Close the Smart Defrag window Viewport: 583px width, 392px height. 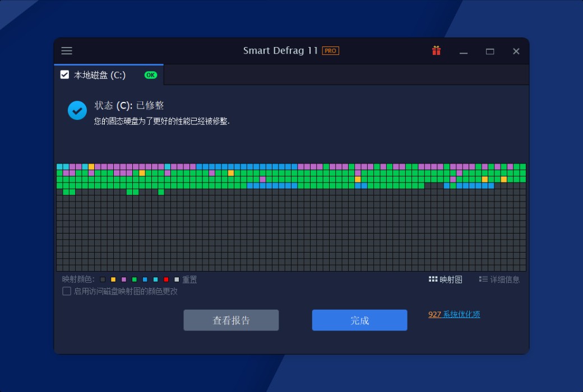coord(516,52)
